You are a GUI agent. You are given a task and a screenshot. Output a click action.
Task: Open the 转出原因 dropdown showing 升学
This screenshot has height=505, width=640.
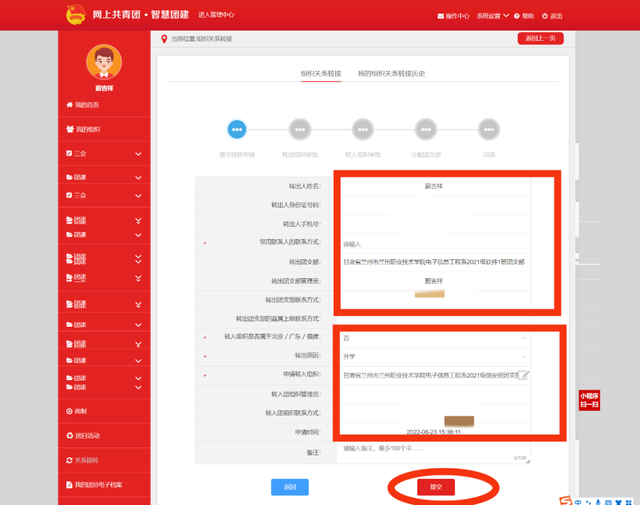tap(435, 357)
